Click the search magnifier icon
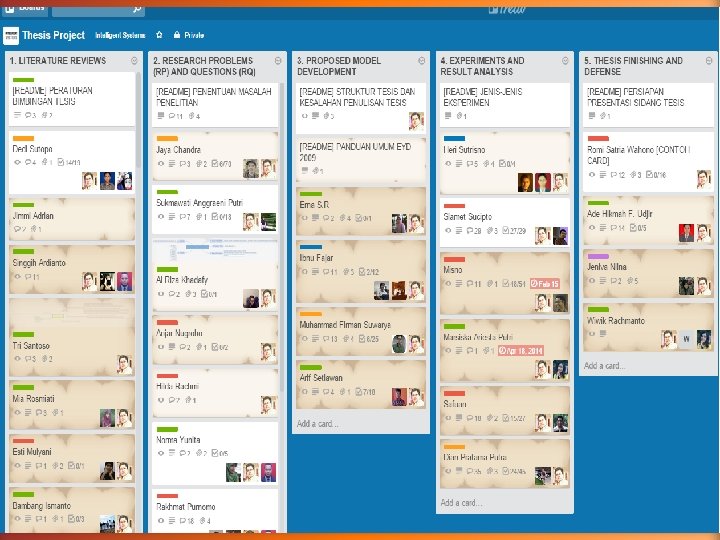The width and height of the screenshot is (720, 540). point(137,9)
